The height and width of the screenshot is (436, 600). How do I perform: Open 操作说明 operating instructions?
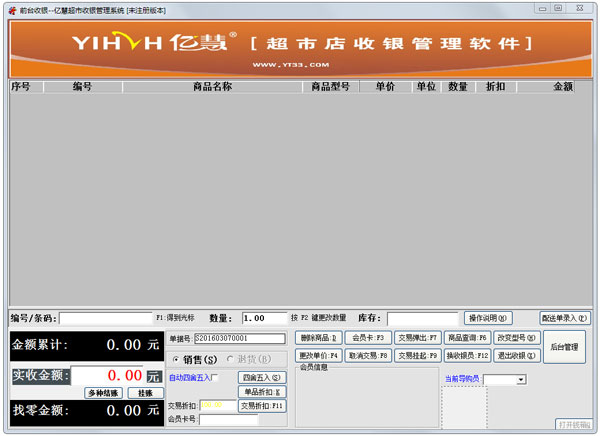click(x=488, y=318)
